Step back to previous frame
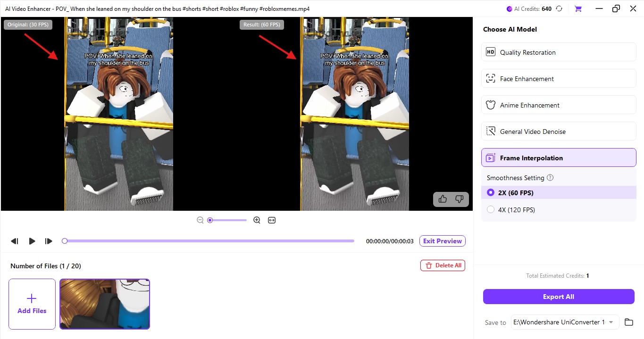The height and width of the screenshot is (339, 644). click(x=15, y=241)
